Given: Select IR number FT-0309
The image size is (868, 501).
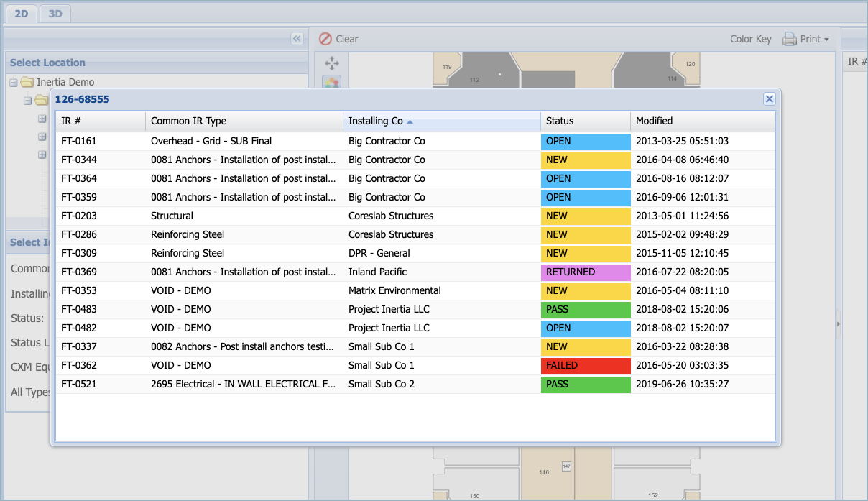Looking at the screenshot, I should [79, 253].
